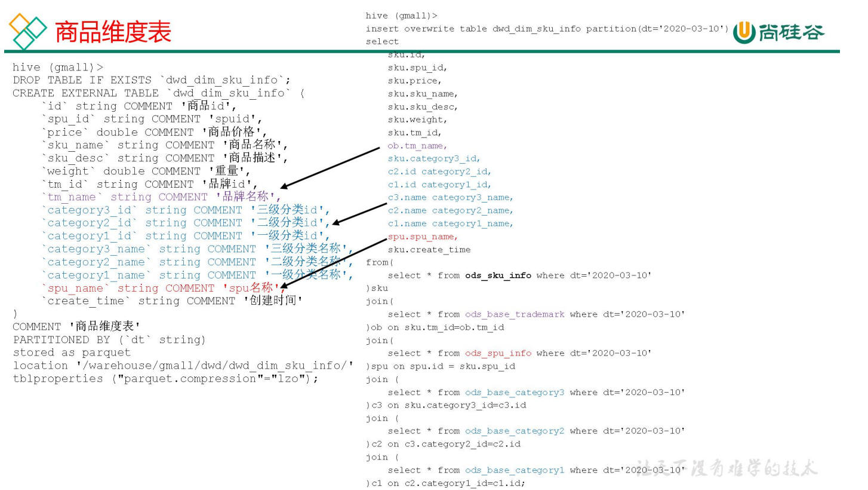
Task: Click the CREATE EXTERNAL TABLE `dwd_dim_sku_info` line
Action: [x=159, y=93]
